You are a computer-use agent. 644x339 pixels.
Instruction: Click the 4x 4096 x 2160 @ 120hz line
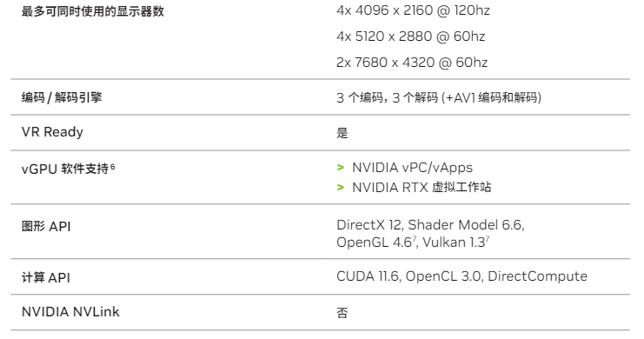(x=413, y=10)
